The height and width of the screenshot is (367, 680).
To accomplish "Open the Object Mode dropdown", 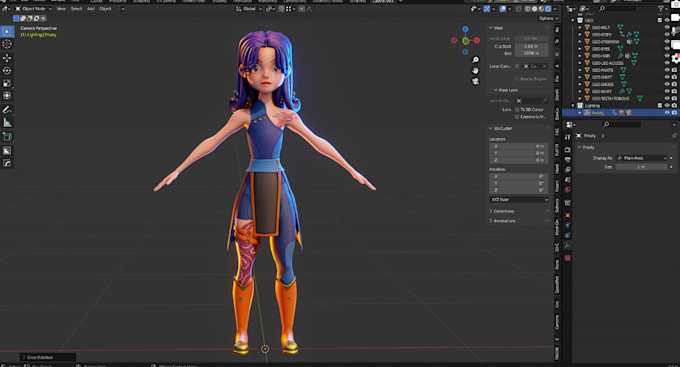I will (33, 9).
